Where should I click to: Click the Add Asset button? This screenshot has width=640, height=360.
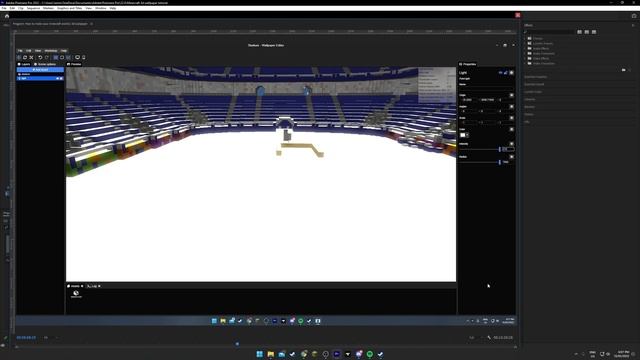[x=40, y=70]
